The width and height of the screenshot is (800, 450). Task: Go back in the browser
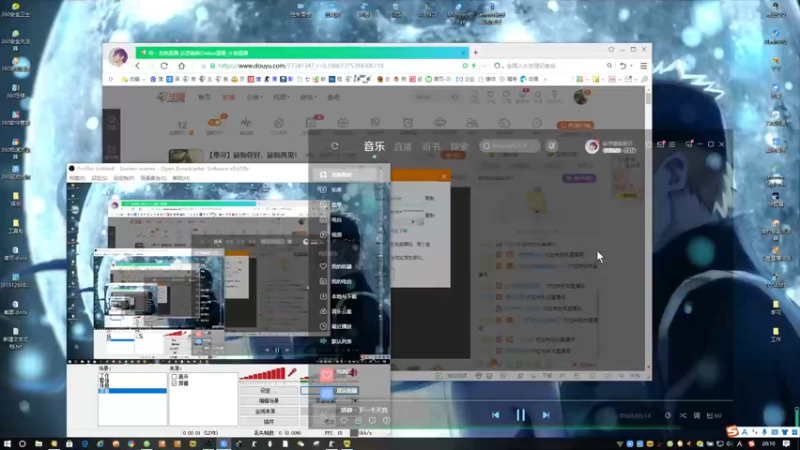137,66
